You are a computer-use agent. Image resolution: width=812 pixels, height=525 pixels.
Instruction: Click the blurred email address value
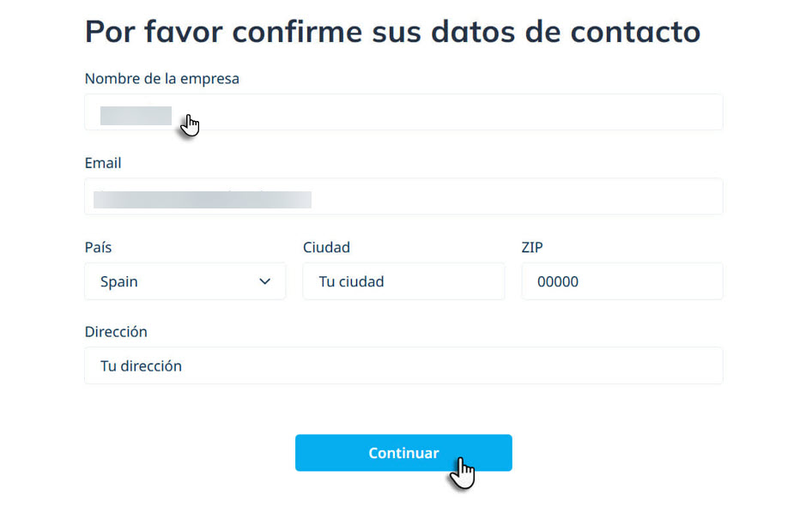[203, 199]
